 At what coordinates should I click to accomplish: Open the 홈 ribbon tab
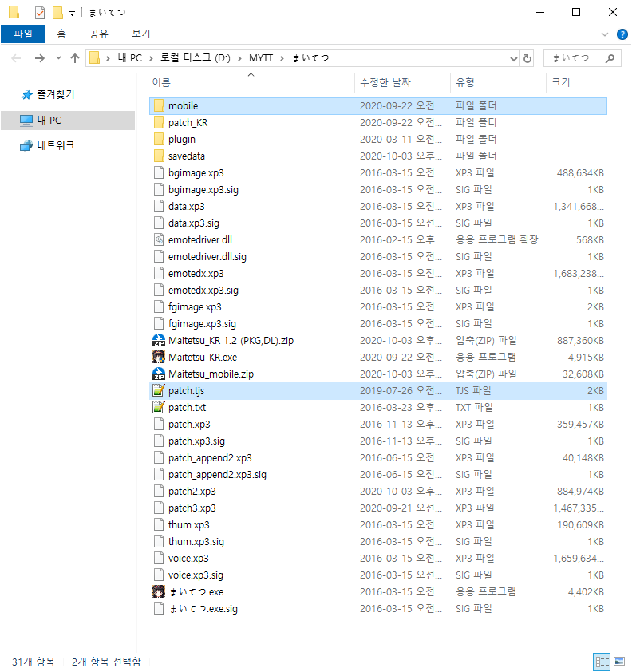point(61,34)
